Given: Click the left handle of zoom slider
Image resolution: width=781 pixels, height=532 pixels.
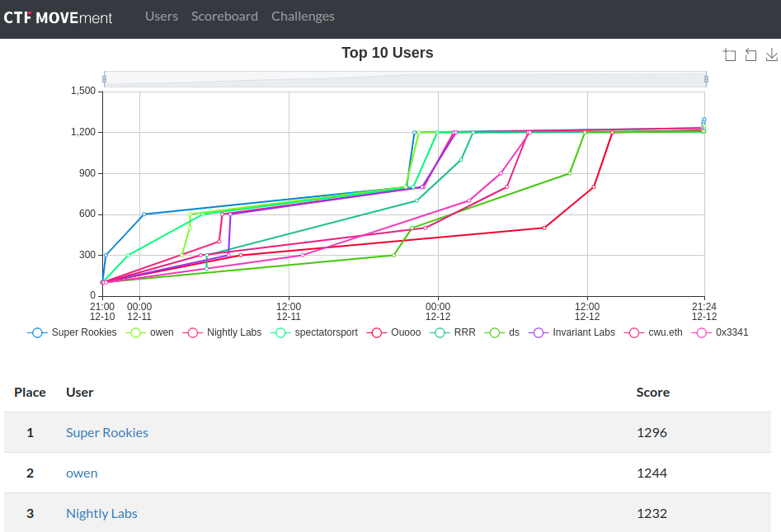Looking at the screenshot, I should 104,78.
